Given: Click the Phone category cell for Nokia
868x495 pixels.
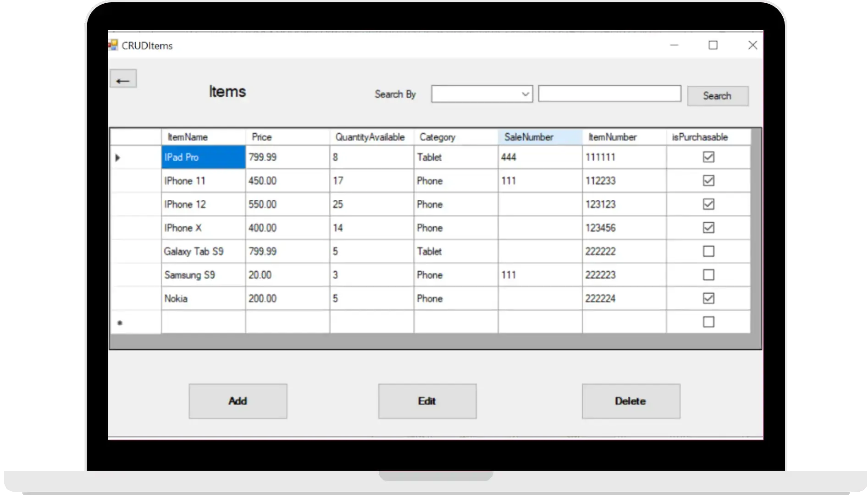Looking at the screenshot, I should [x=456, y=298].
